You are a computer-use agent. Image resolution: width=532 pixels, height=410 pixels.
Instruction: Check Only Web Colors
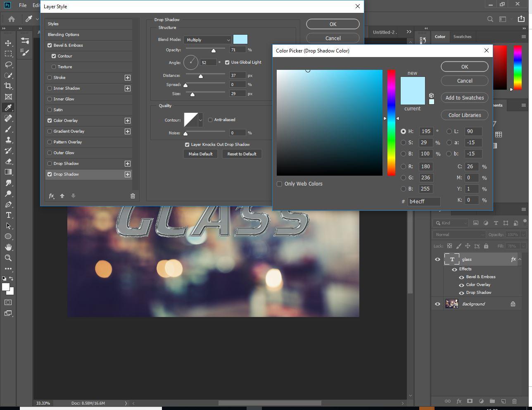279,184
